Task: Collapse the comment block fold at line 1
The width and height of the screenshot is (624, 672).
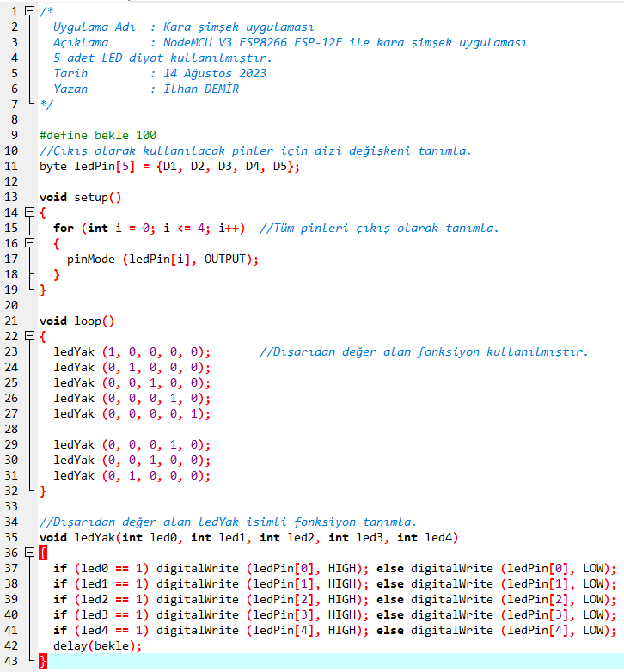Action: pyautogui.click(x=29, y=10)
